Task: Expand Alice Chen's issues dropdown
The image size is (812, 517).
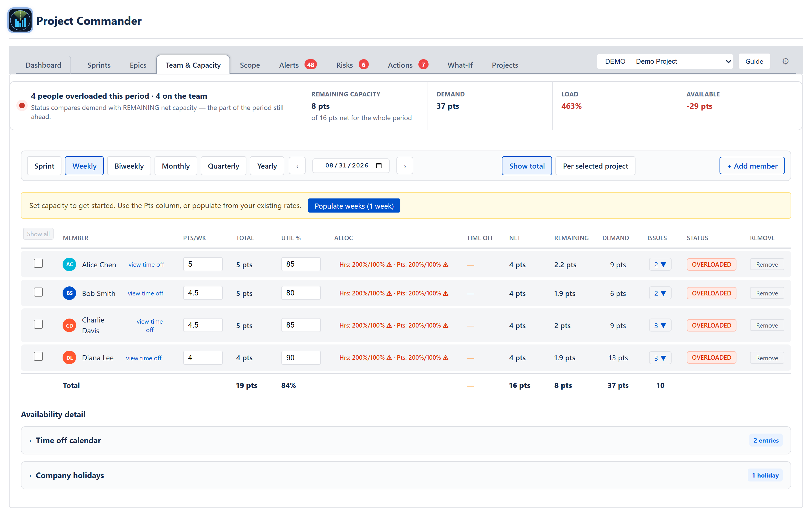Action: (x=660, y=264)
